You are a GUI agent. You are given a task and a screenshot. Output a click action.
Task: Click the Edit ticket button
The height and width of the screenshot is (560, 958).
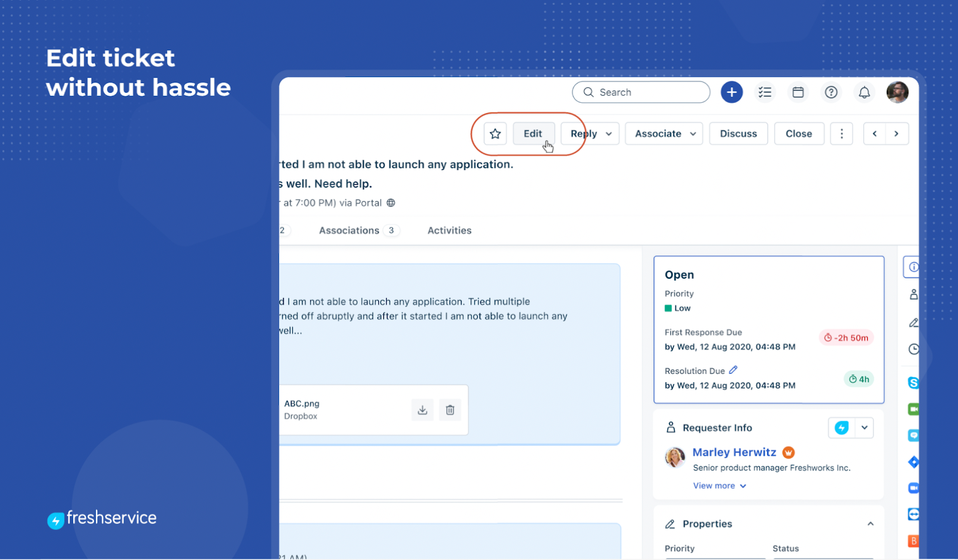533,133
